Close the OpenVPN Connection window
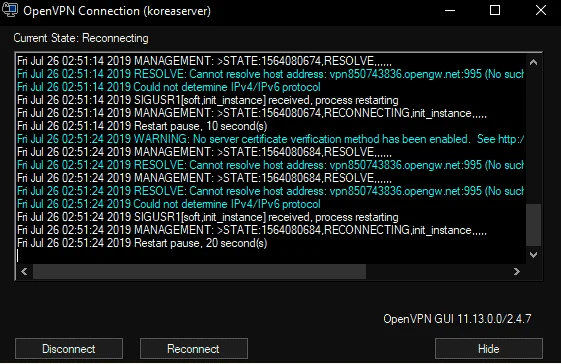 tap(541, 10)
